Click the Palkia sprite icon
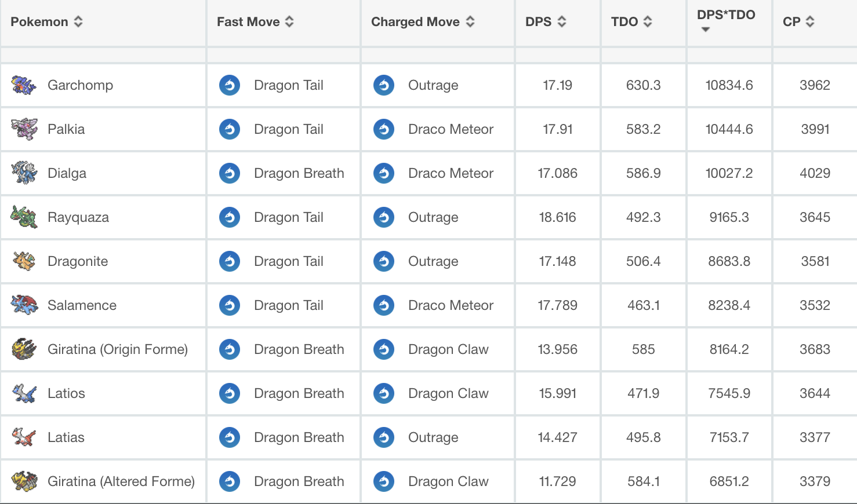 click(x=24, y=129)
